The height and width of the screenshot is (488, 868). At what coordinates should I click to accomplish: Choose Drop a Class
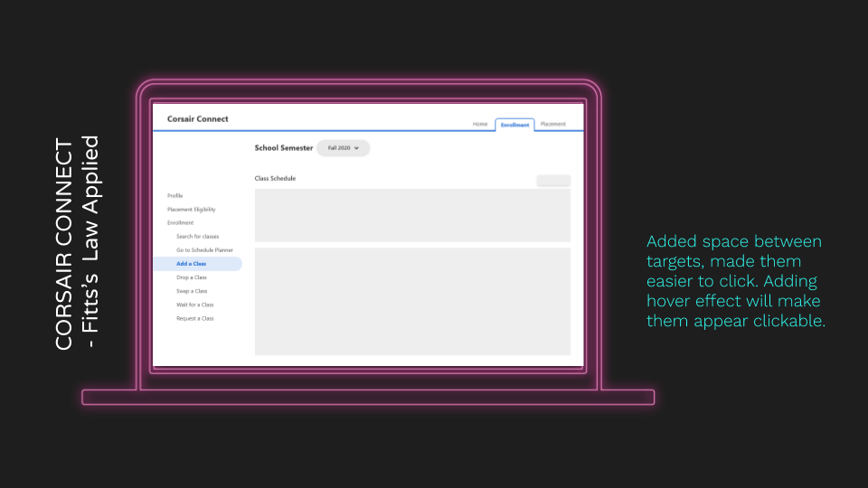click(x=192, y=277)
